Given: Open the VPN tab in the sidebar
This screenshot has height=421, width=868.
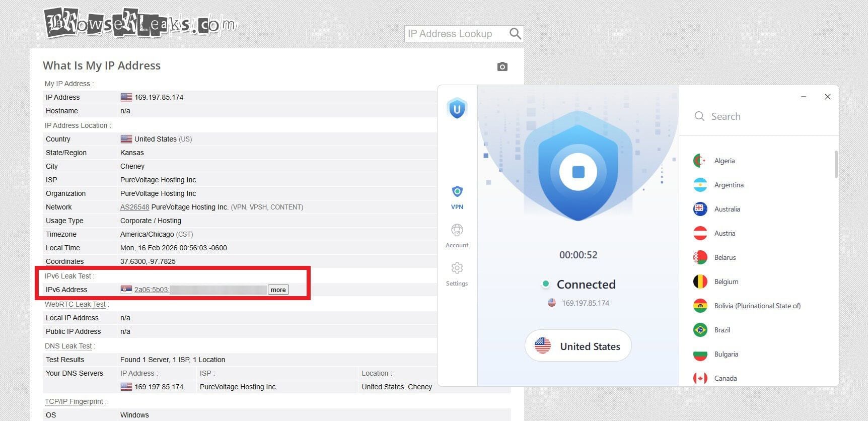Looking at the screenshot, I should tap(457, 197).
